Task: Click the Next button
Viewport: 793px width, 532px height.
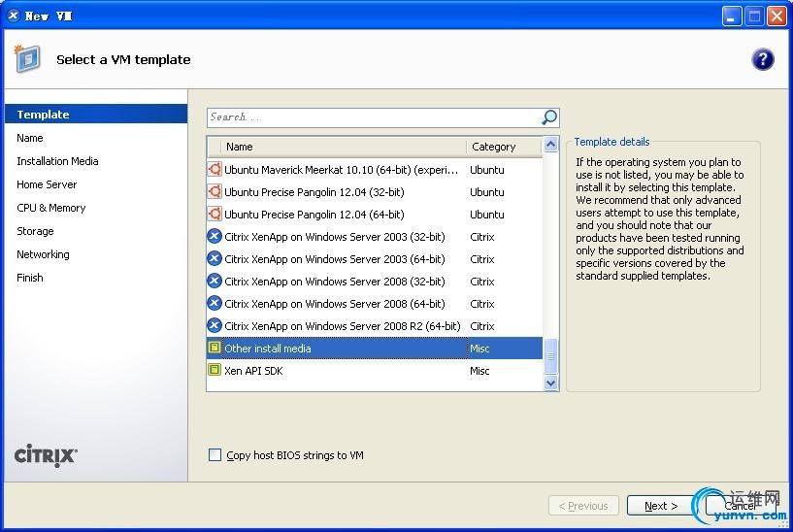Action: coord(660,505)
